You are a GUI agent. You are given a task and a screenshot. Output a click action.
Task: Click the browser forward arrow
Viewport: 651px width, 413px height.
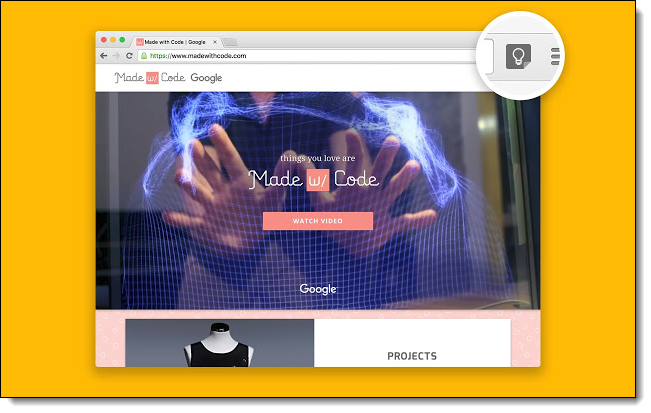click(116, 56)
